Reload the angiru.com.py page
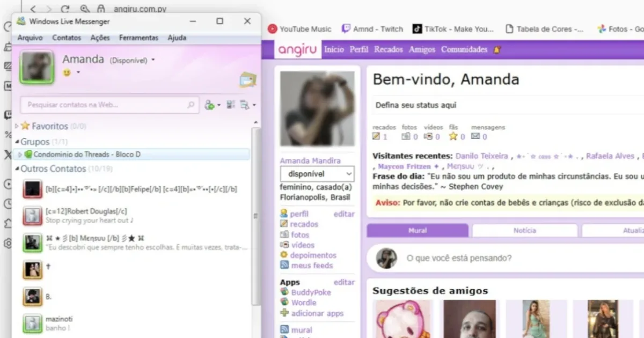 click(x=65, y=9)
